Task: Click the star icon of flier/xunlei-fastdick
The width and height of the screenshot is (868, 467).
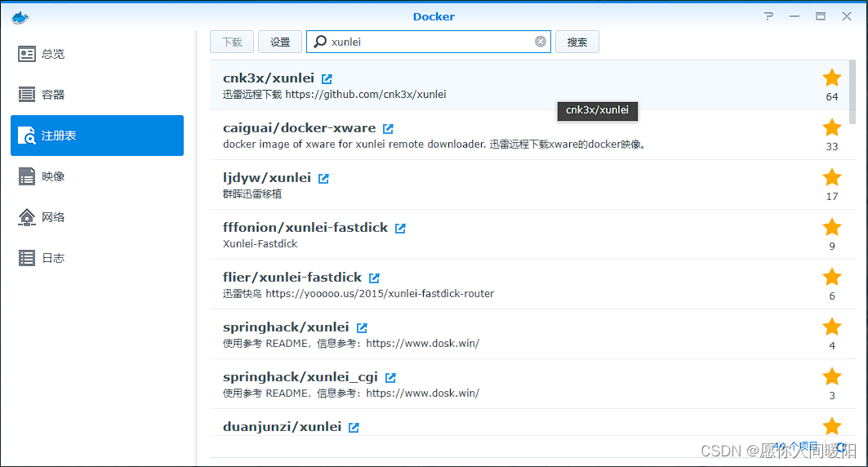Action: pyautogui.click(x=832, y=278)
